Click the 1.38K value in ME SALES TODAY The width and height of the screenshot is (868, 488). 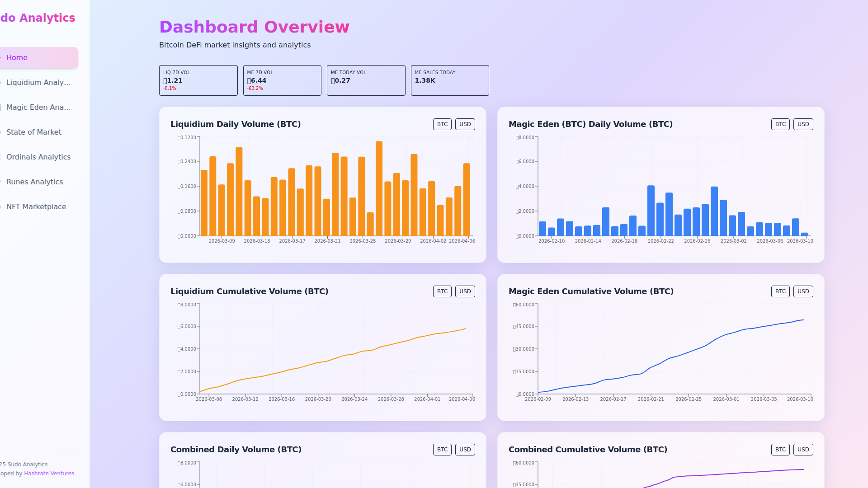(425, 81)
